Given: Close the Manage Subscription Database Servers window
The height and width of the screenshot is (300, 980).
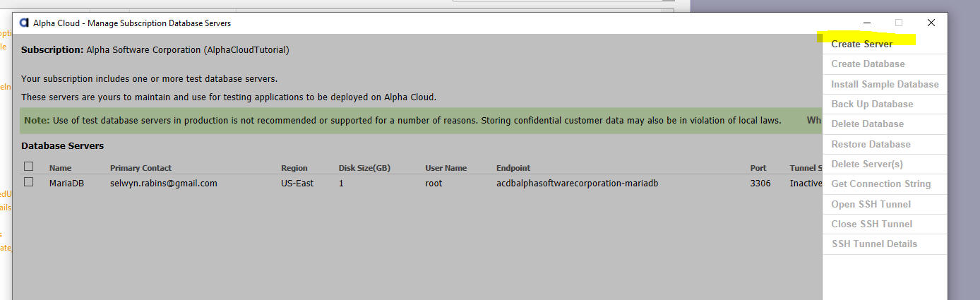Looking at the screenshot, I should [x=931, y=23].
